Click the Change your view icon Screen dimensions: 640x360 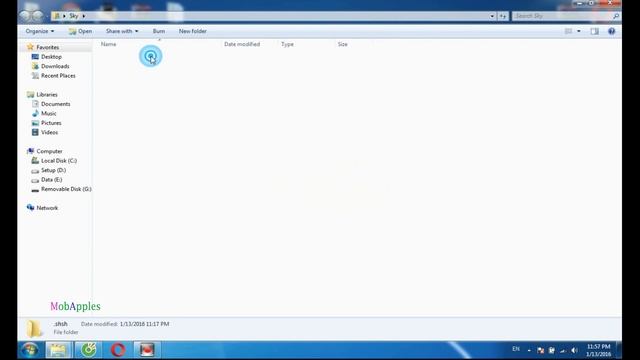pyautogui.click(x=568, y=31)
